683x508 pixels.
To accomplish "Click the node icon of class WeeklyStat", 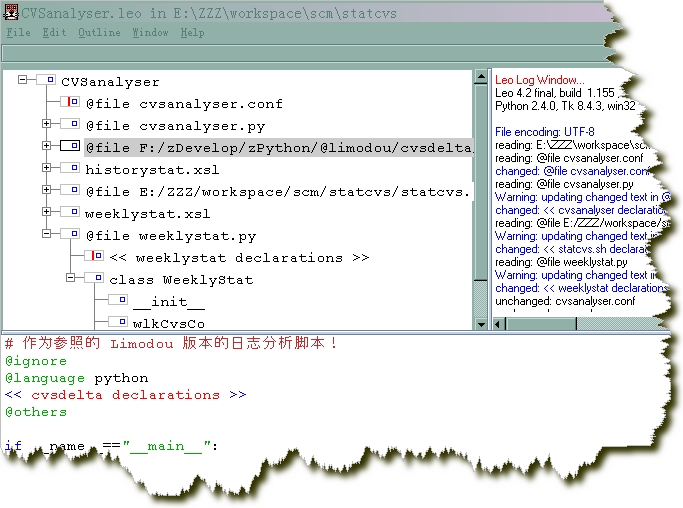I will pos(94,278).
